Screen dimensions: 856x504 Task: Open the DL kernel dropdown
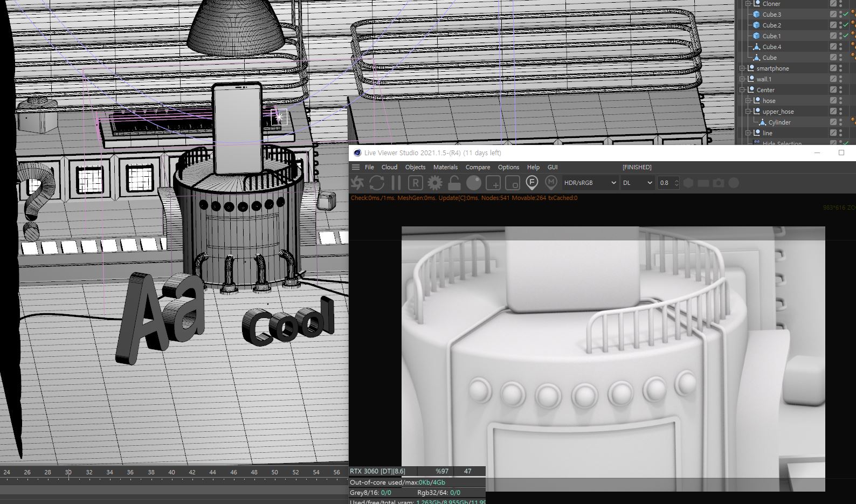click(x=638, y=183)
